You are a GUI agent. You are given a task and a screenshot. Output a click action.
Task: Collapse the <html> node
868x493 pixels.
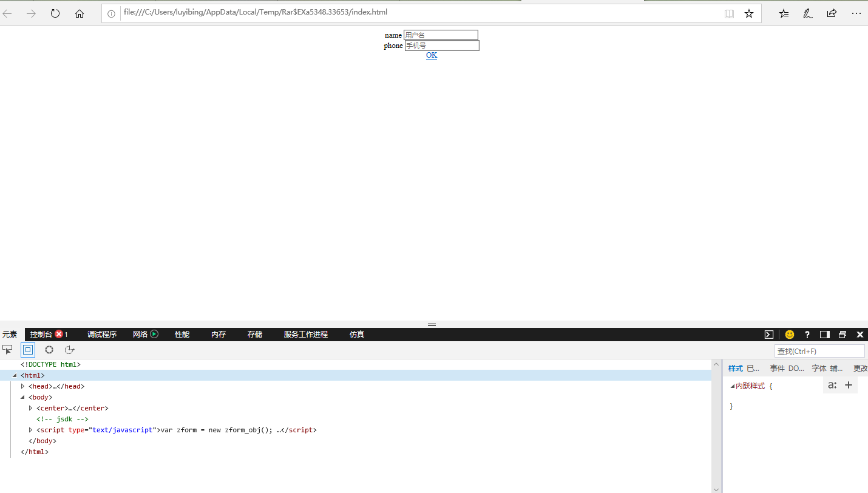15,375
